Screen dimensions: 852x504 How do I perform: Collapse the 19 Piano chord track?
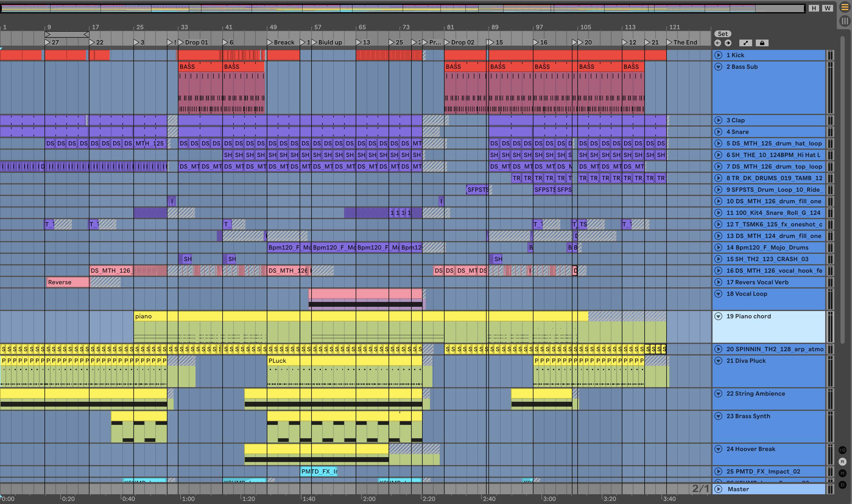(718, 316)
